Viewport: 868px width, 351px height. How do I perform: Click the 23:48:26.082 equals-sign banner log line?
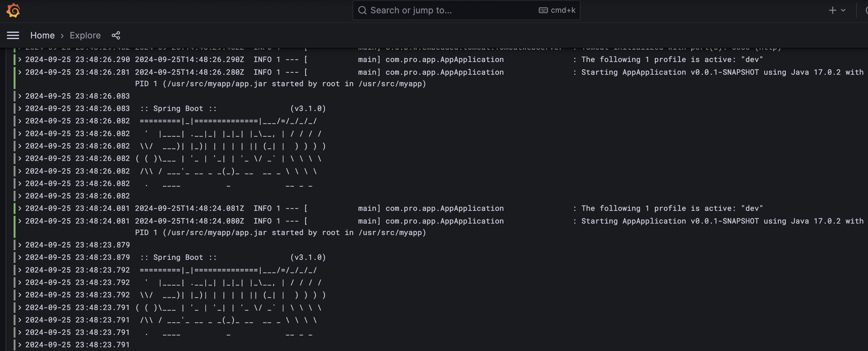[228, 121]
